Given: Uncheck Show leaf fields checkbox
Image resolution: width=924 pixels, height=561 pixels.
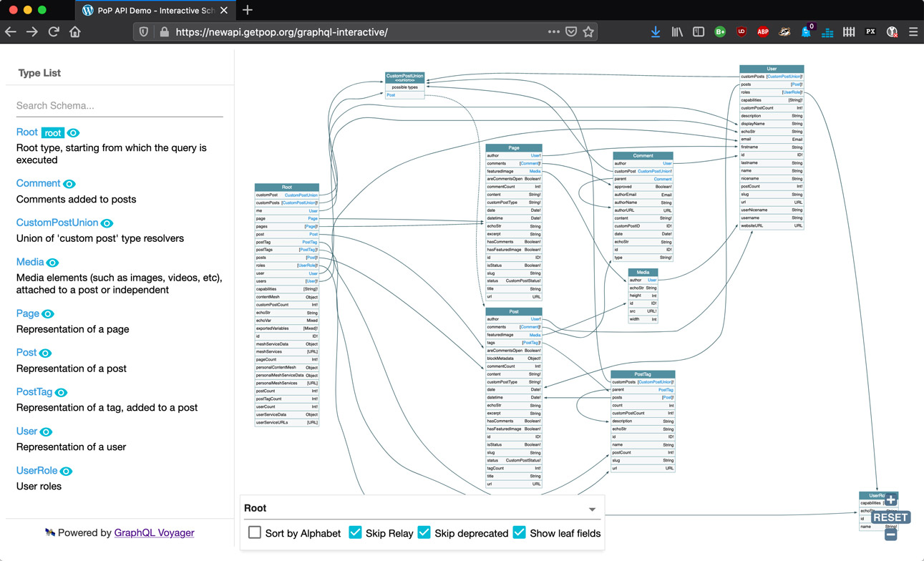Looking at the screenshot, I should 520,532.
